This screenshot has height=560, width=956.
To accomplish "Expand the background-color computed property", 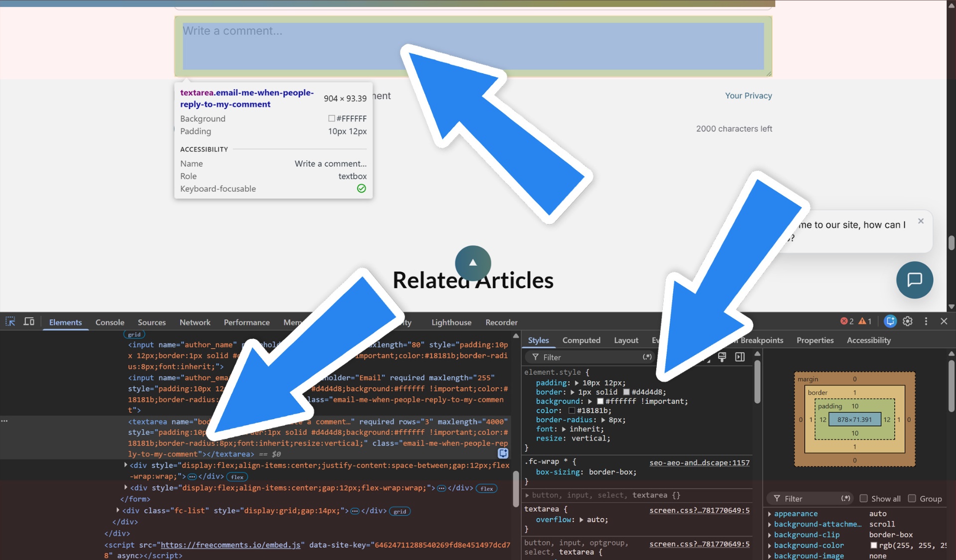I will click(x=770, y=546).
